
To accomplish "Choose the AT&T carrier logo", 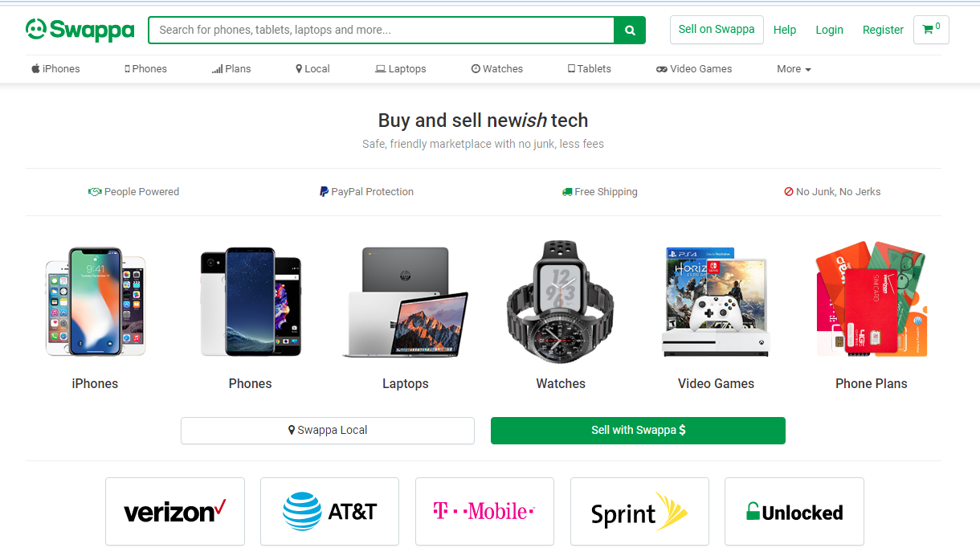I will (329, 512).
